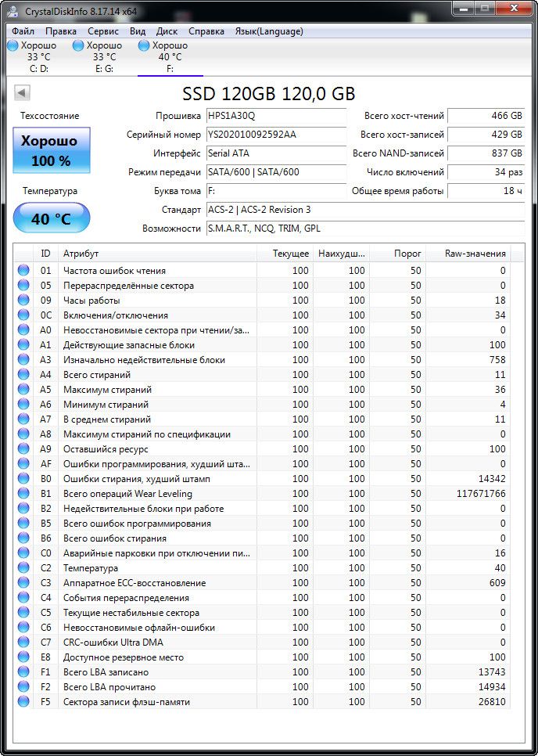
Task: Click the 40 °C temperature button
Action: point(51,218)
